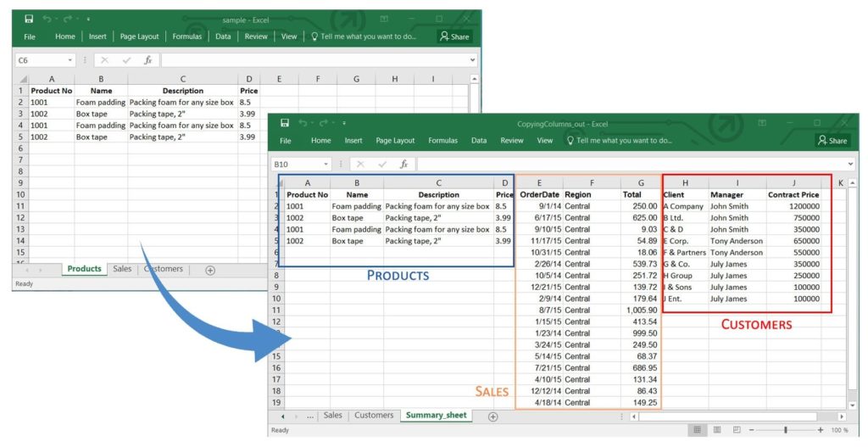The width and height of the screenshot is (868, 447).
Task: Open Formulas tab in CopyingColumns_out window
Action: coord(442,141)
